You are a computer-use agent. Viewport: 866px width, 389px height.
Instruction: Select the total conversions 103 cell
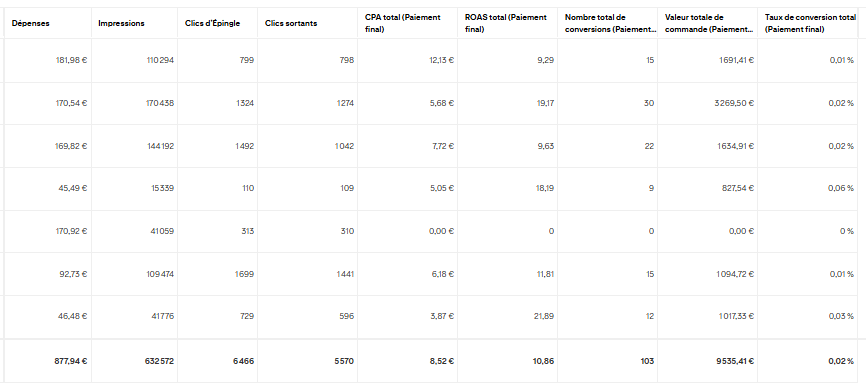(648, 361)
